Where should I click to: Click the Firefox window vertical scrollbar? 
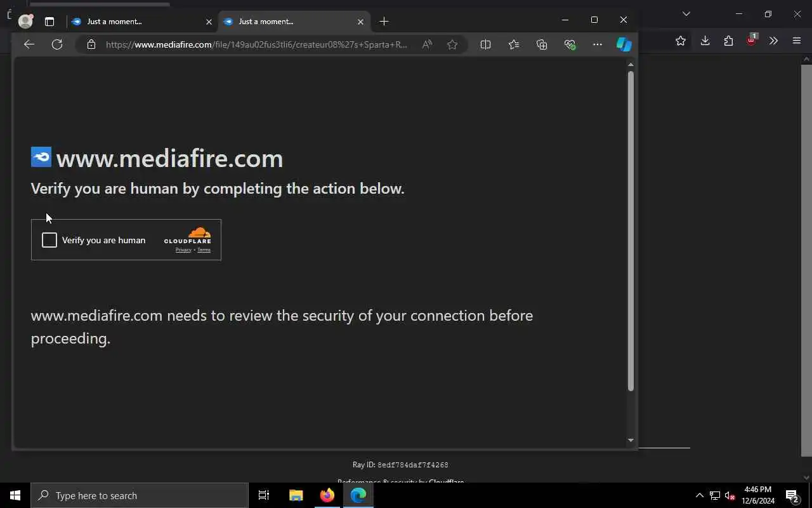click(x=806, y=260)
